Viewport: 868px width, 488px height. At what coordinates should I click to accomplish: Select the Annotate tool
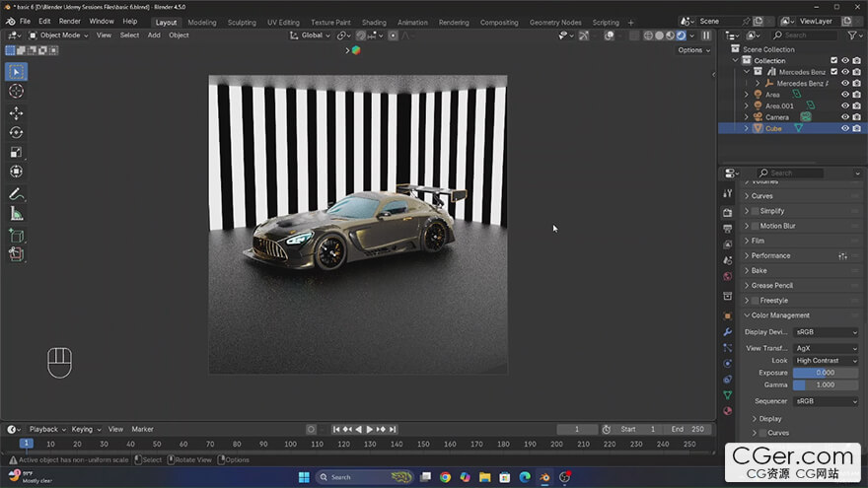[16, 194]
